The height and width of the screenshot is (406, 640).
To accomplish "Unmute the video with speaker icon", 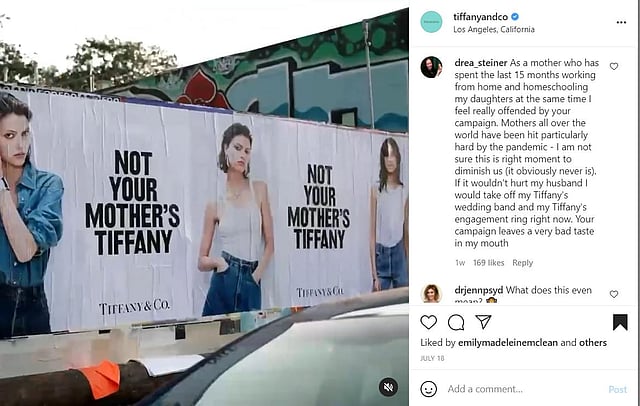I will 388,387.
